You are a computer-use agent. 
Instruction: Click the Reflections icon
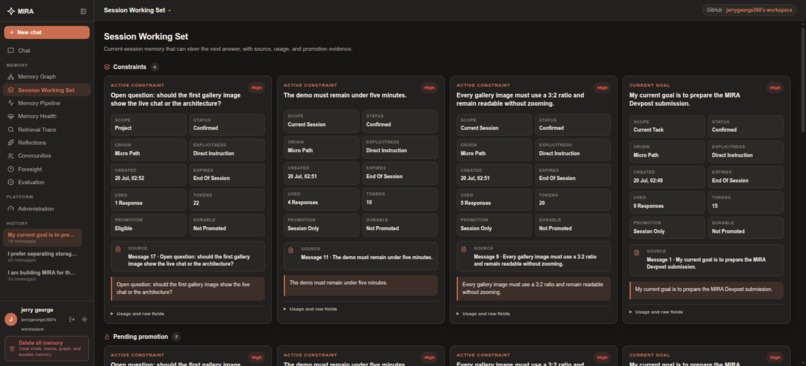[x=11, y=143]
